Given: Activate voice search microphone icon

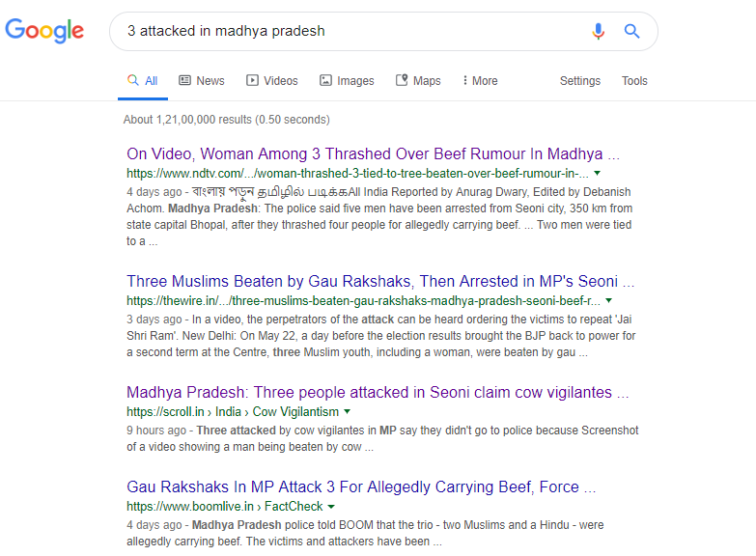Looking at the screenshot, I should pyautogui.click(x=598, y=31).
